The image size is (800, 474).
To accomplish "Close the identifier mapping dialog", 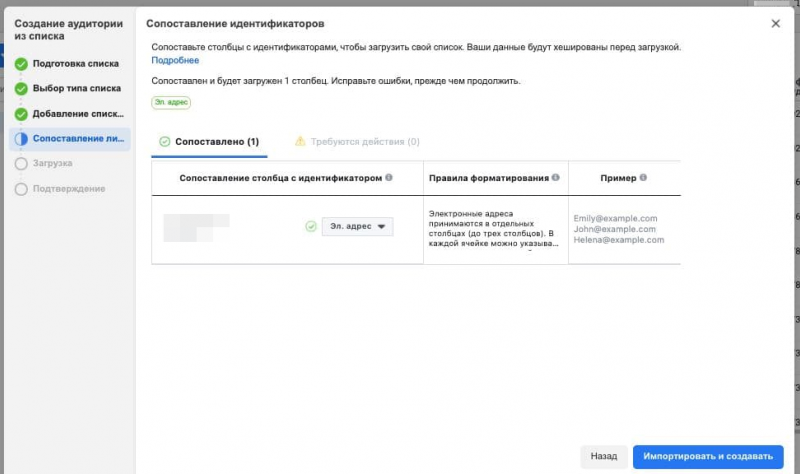I will pos(776,23).
